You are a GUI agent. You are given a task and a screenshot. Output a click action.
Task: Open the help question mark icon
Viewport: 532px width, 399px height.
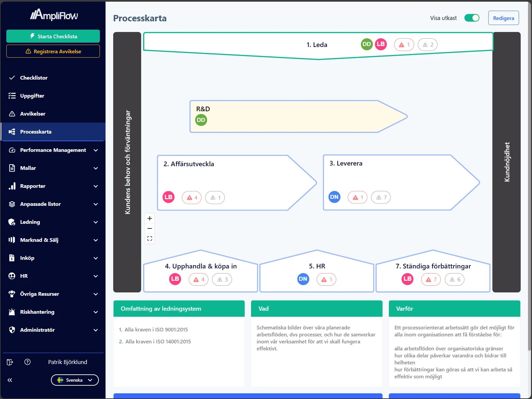click(x=28, y=362)
